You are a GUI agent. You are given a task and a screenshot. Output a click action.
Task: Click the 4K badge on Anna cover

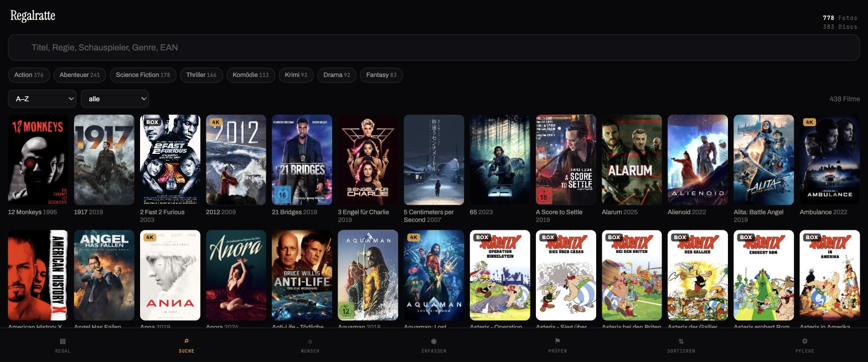[x=150, y=237]
